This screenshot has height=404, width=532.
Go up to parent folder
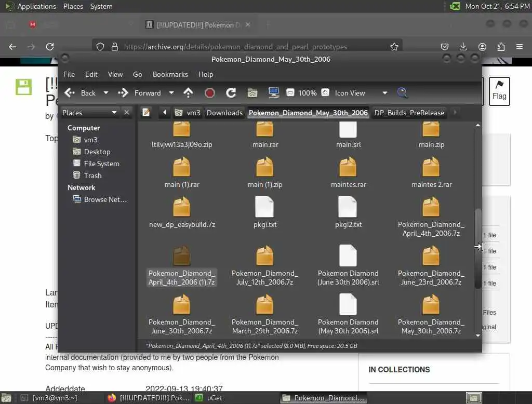tap(188, 92)
